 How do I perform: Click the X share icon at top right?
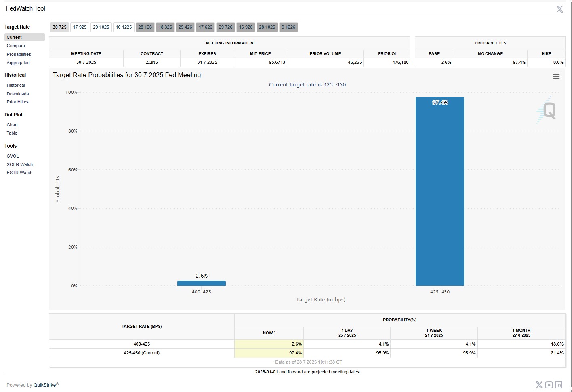click(559, 9)
